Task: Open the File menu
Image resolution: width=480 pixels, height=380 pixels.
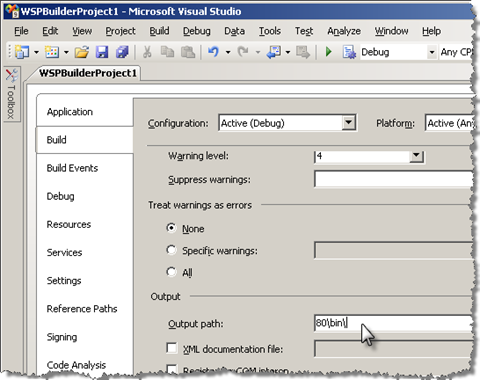Action: [x=21, y=31]
